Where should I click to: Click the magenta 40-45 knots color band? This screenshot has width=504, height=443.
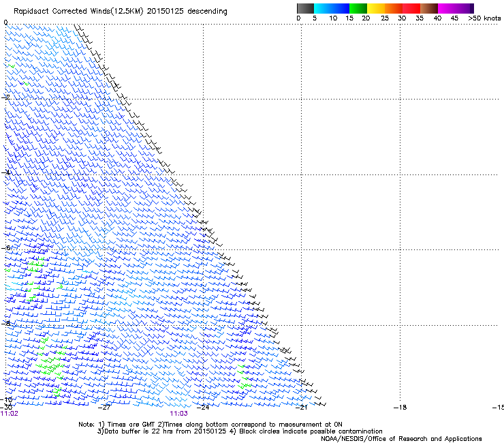click(x=447, y=8)
